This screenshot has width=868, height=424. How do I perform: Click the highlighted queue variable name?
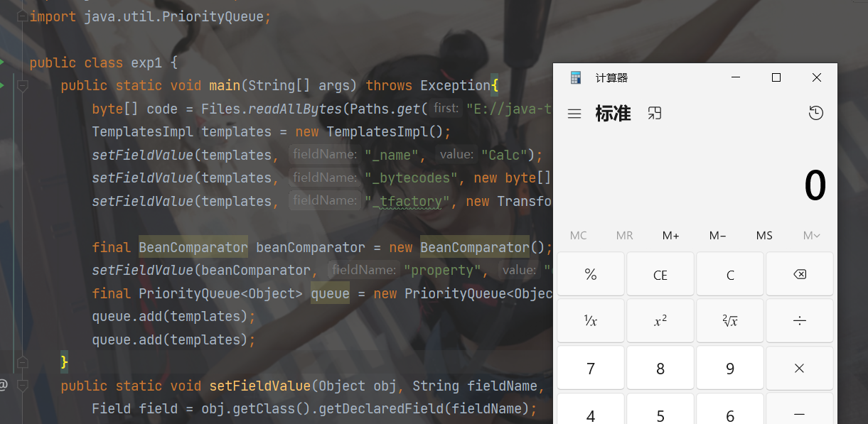pyautogui.click(x=330, y=293)
